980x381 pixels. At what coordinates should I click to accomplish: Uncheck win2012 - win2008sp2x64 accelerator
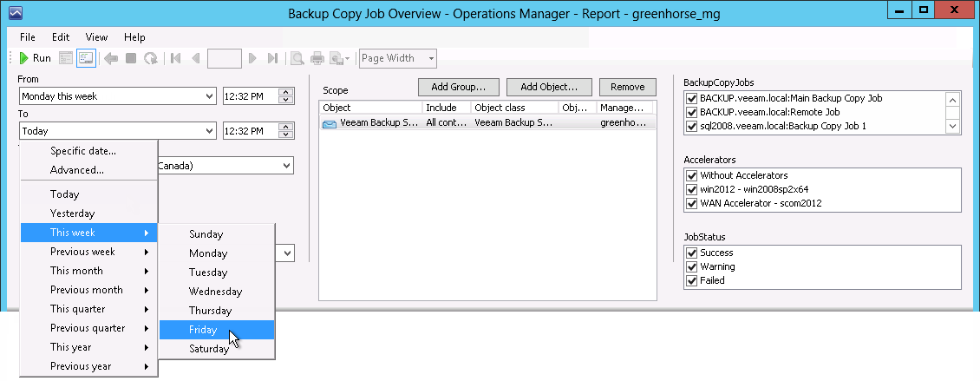(691, 189)
